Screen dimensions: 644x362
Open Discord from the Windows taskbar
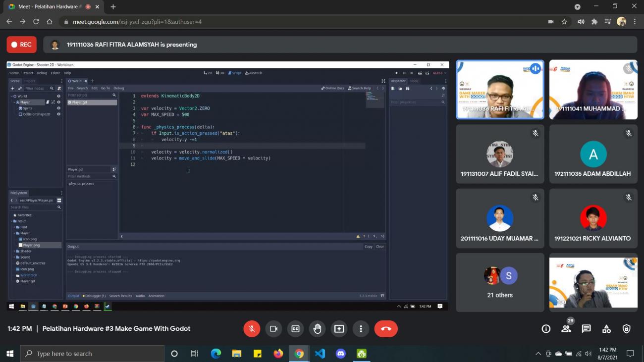[x=340, y=354]
